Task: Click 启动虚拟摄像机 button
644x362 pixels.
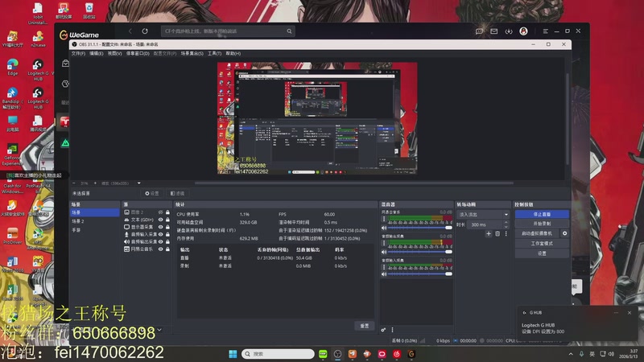Action: 537,233
